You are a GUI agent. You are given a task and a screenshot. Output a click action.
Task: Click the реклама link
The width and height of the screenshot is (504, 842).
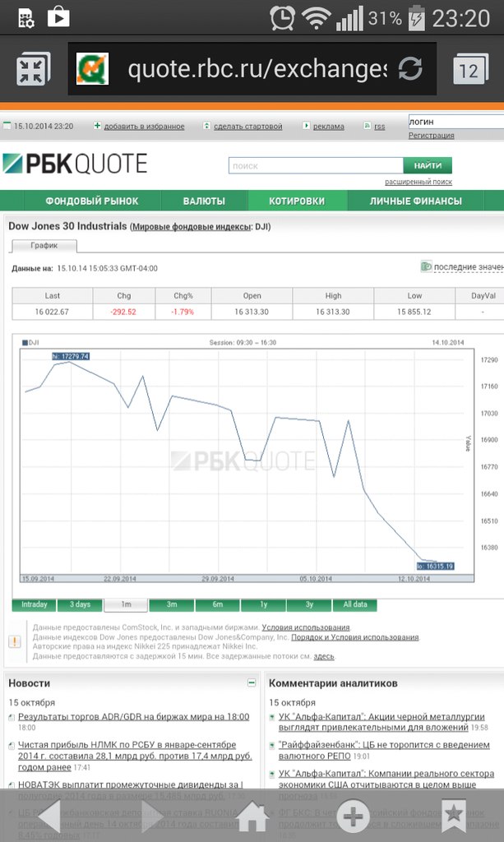point(329,127)
